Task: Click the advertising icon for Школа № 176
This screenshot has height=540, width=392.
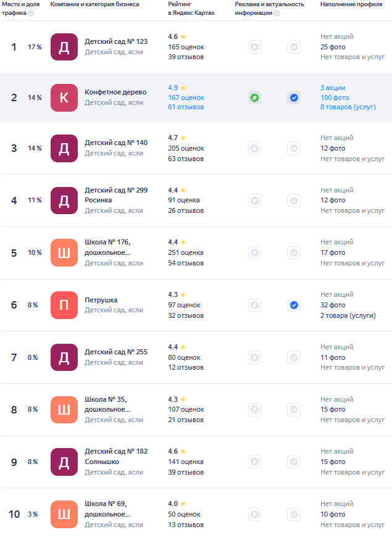Action: click(x=254, y=253)
